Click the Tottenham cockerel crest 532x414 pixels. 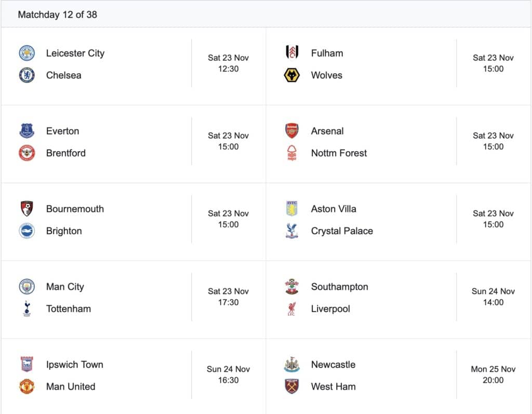tap(27, 309)
